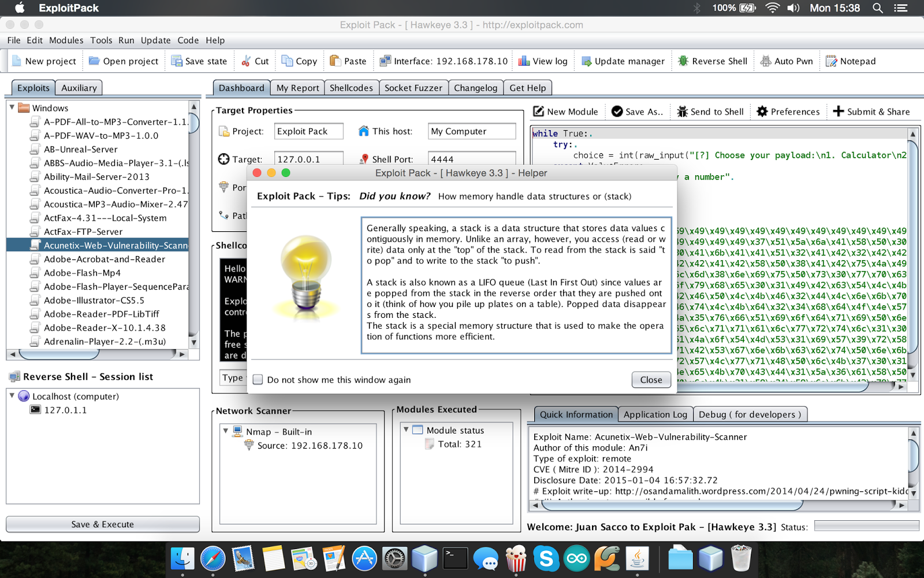Open App Store from the Dock
Viewport: 924px width, 578px height.
pos(364,558)
